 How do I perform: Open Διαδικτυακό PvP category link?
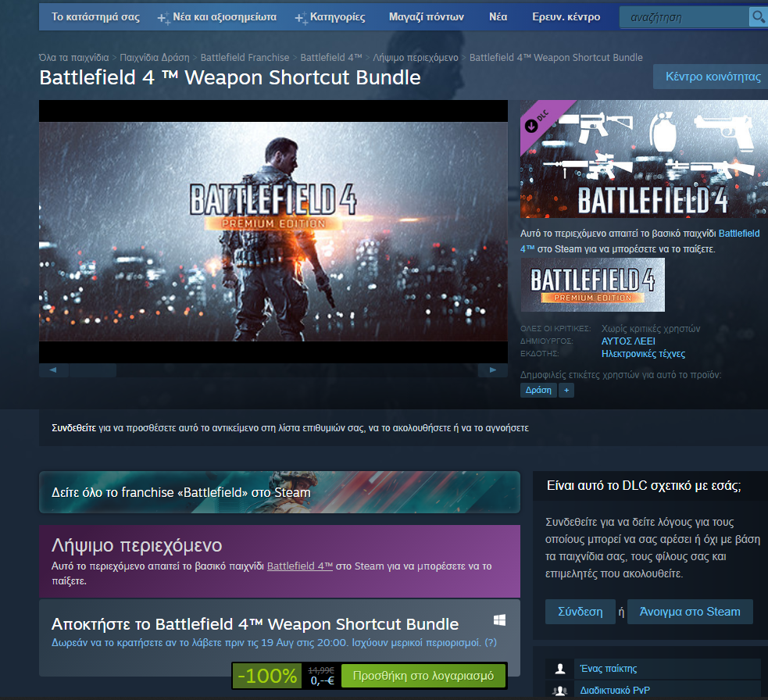[615, 690]
